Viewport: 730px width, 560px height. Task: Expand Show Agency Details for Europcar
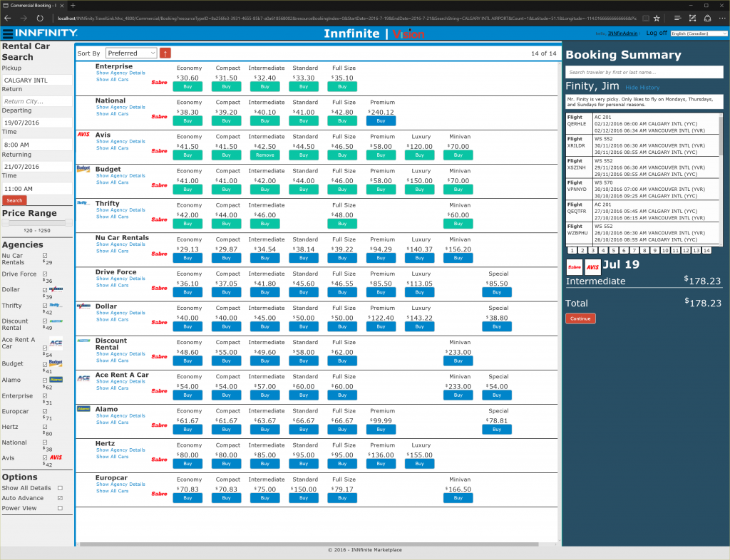point(120,484)
